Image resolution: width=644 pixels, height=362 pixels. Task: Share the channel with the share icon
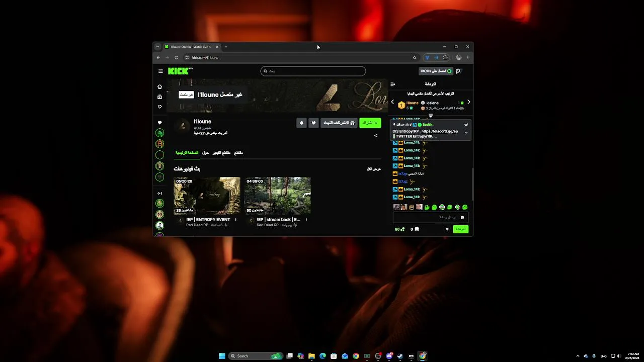[376, 135]
